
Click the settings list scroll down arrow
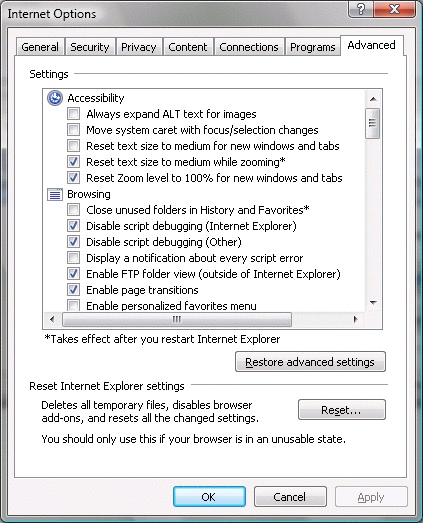373,303
